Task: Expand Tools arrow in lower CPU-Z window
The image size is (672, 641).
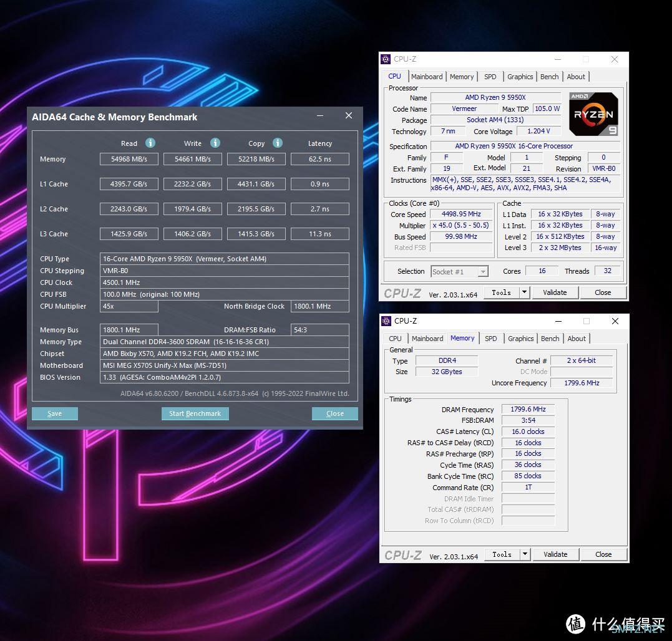Action: pos(525,554)
